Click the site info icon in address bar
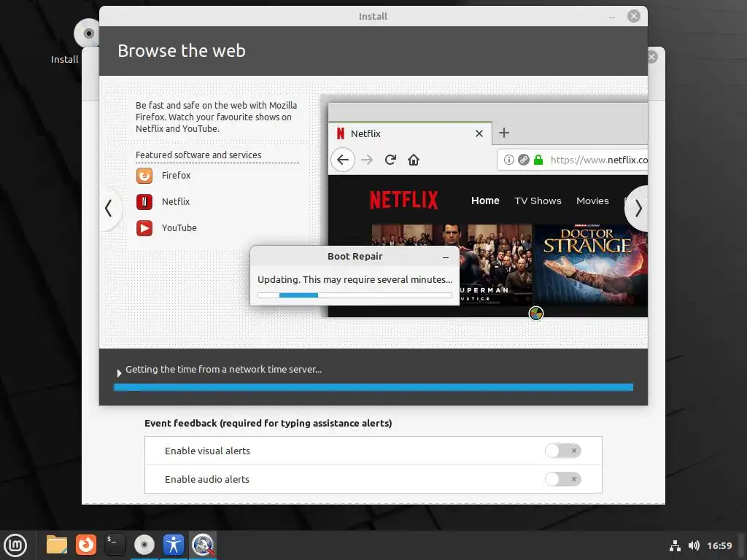Image resolution: width=747 pixels, height=560 pixels. click(x=508, y=160)
